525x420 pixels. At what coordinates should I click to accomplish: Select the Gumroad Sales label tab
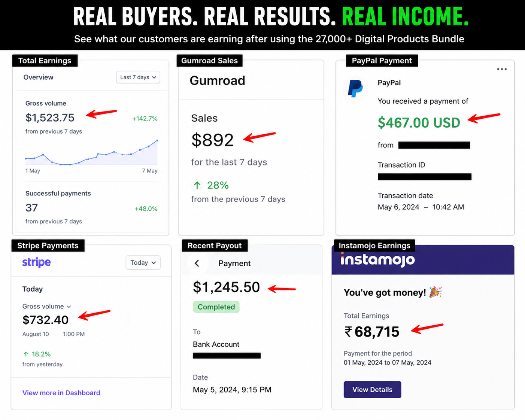click(x=209, y=61)
